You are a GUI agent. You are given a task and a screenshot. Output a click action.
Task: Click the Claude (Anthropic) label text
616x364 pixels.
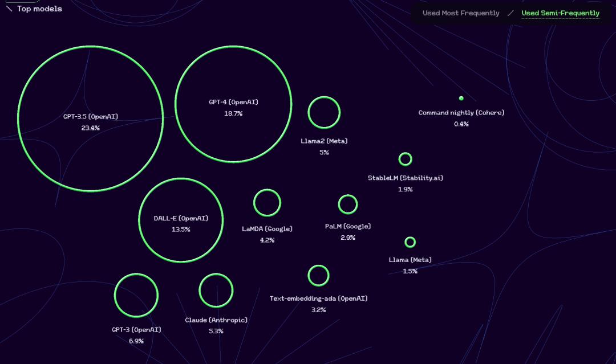tap(216, 320)
